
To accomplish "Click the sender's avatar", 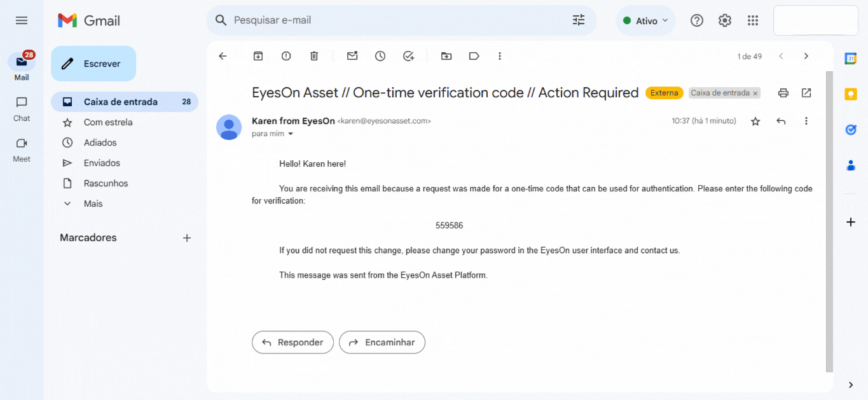I will coord(229,127).
